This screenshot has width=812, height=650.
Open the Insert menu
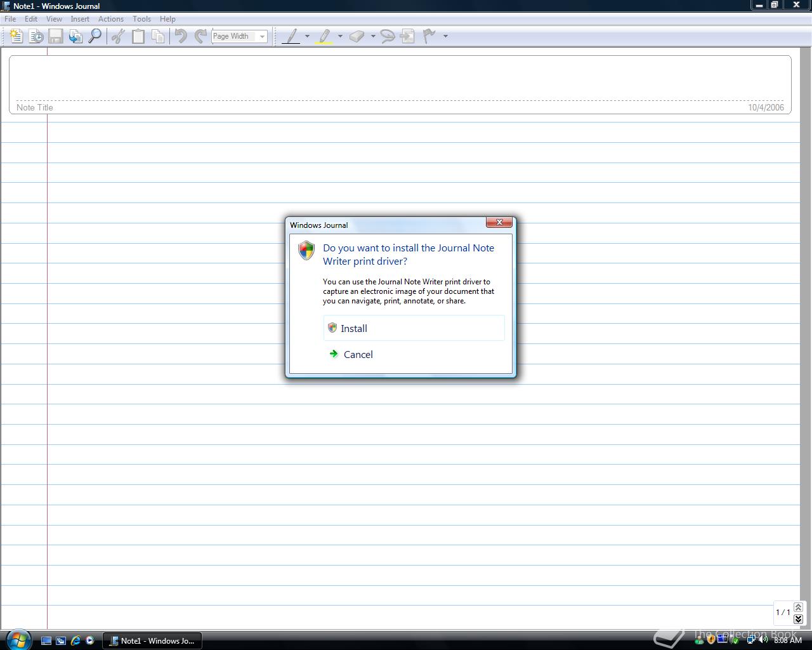pyautogui.click(x=80, y=19)
